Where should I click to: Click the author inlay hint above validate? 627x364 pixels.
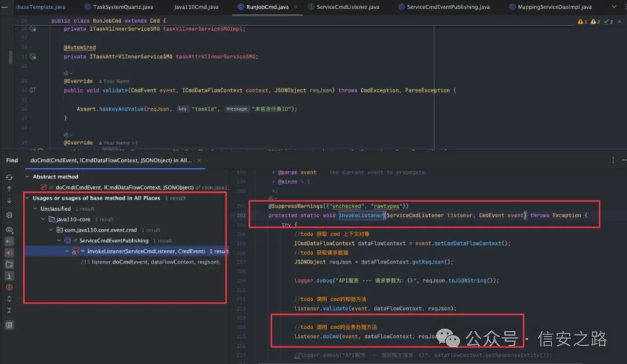114,81
